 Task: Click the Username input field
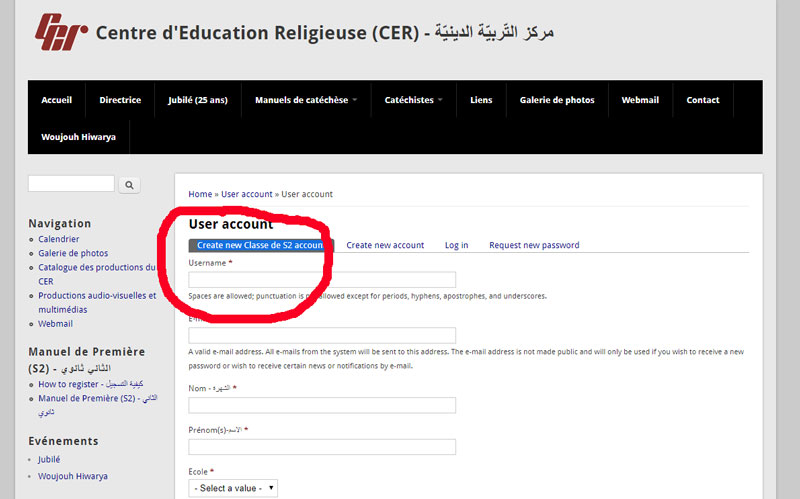[322, 280]
